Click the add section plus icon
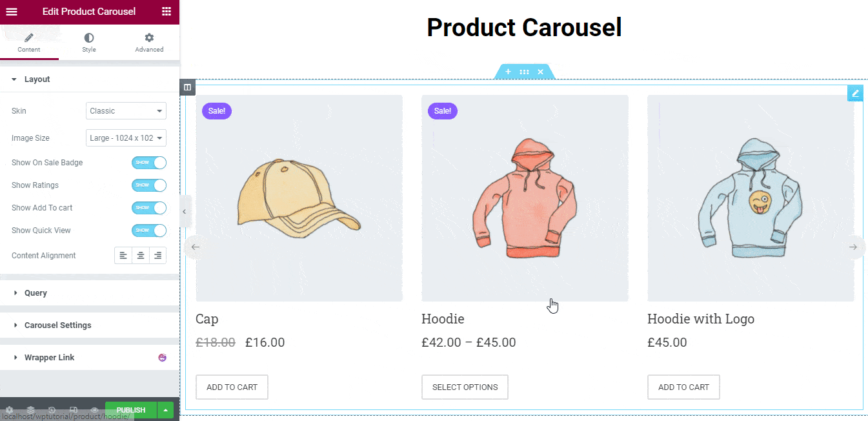Image resolution: width=868 pixels, height=421 pixels. [x=508, y=72]
